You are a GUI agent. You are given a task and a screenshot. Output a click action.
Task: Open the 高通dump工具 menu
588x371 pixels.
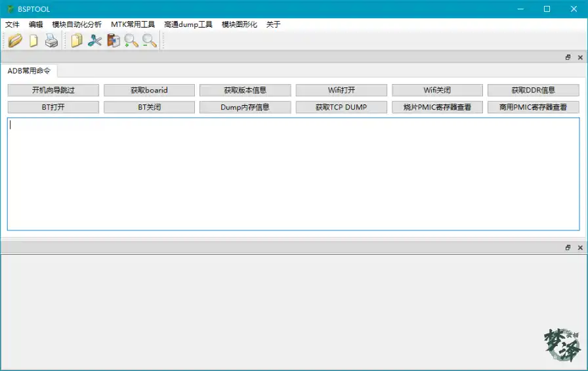tap(188, 24)
